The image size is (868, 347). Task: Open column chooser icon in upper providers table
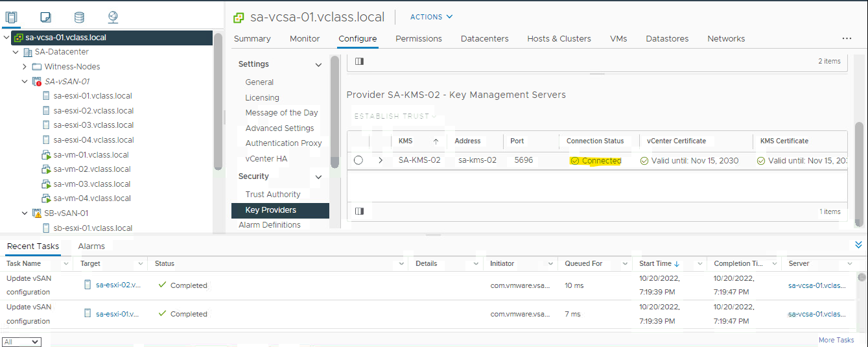coord(359,61)
